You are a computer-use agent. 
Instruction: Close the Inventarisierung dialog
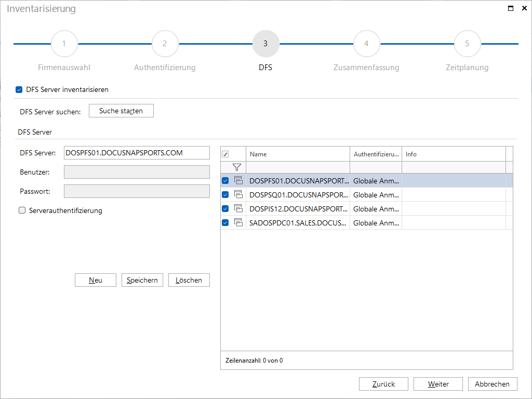click(x=524, y=8)
